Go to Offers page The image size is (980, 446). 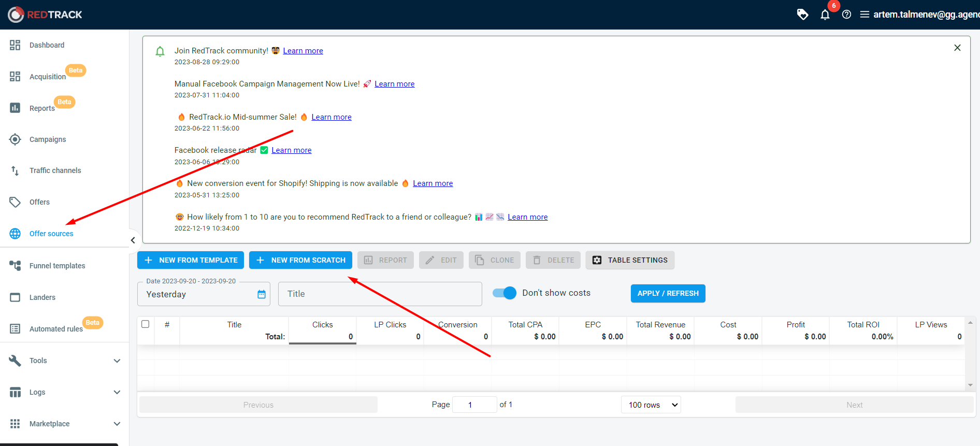click(39, 202)
